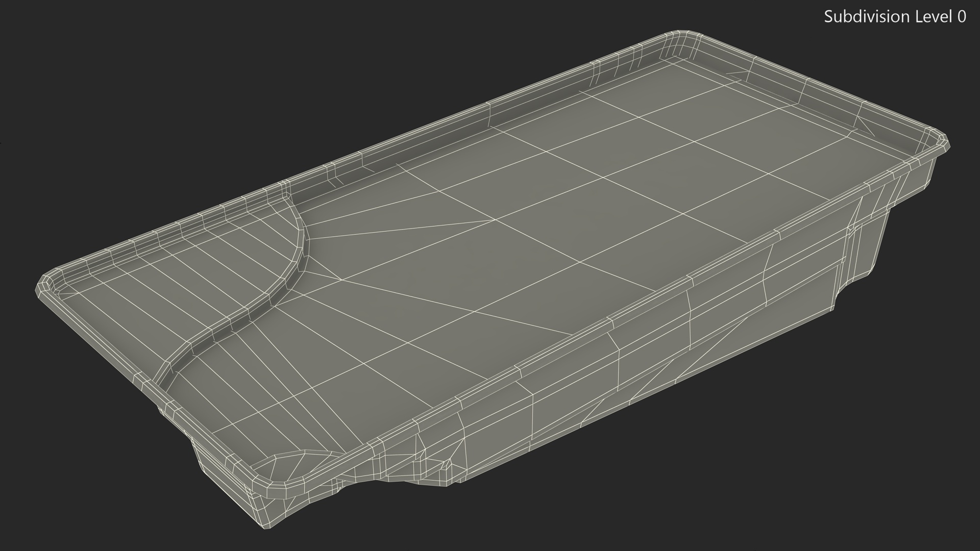Click the 'Subdivision Level 0' label

coord(895,17)
